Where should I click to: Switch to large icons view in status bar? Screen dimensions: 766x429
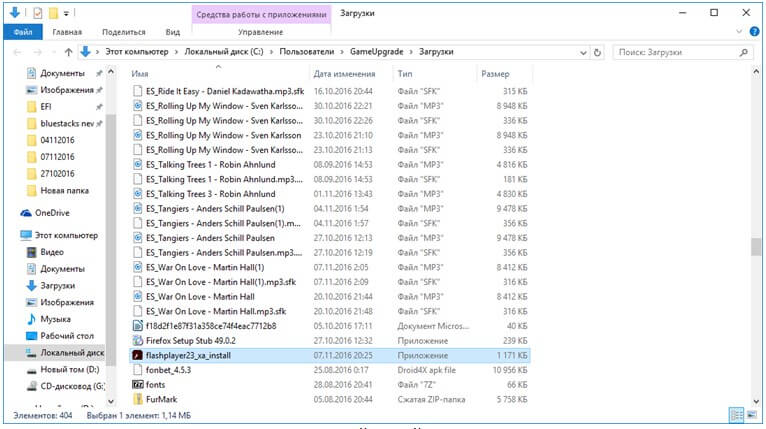tap(753, 414)
